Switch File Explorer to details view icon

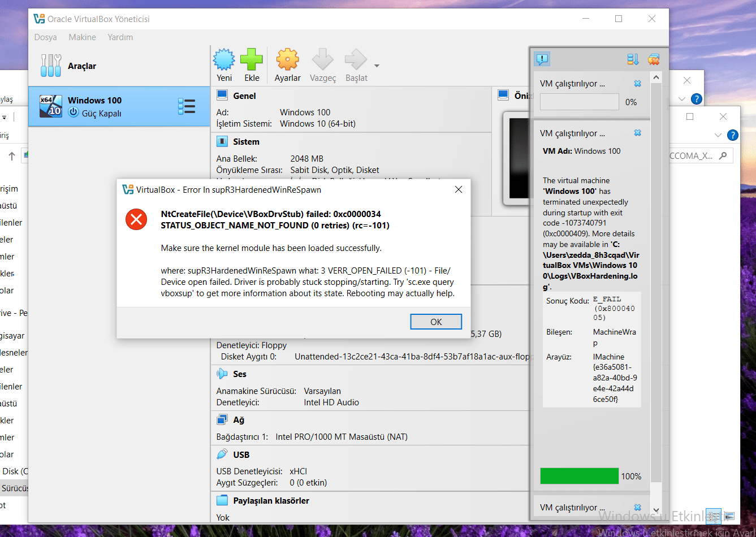714,516
